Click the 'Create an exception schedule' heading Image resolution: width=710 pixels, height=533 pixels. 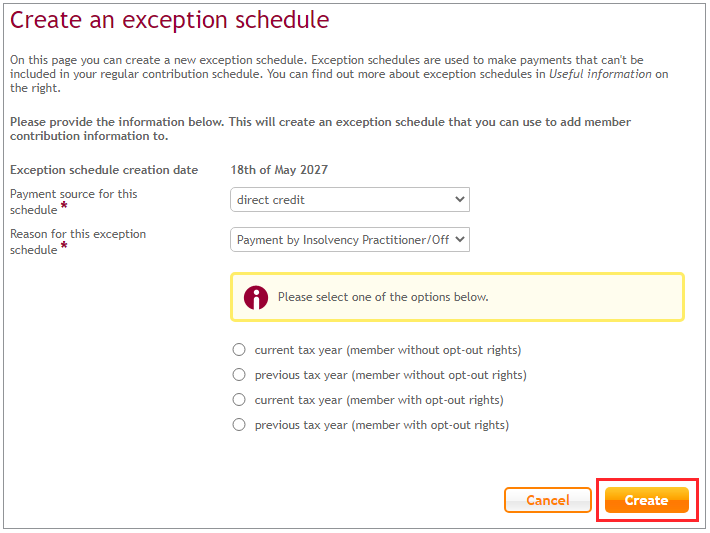[x=170, y=20]
